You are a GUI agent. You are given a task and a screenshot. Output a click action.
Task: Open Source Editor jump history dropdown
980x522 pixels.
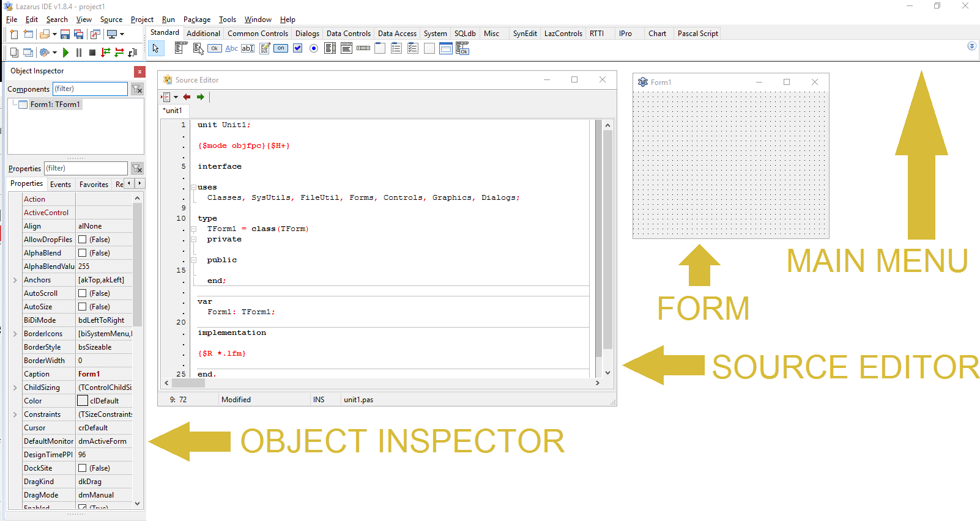[x=176, y=97]
